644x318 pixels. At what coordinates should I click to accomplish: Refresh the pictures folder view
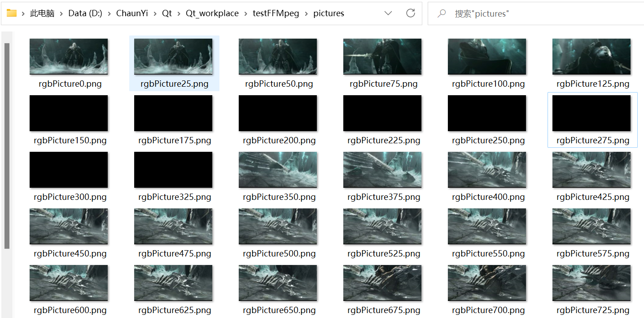[x=410, y=13]
